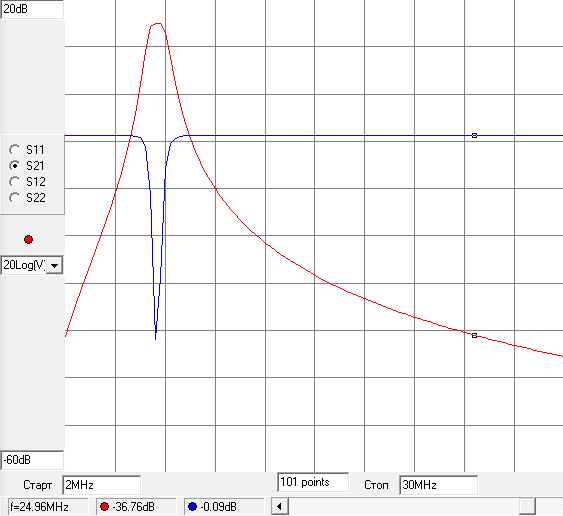563x516 pixels.
Task: Click the f=24.96MHz frequency readout
Action: 48,507
